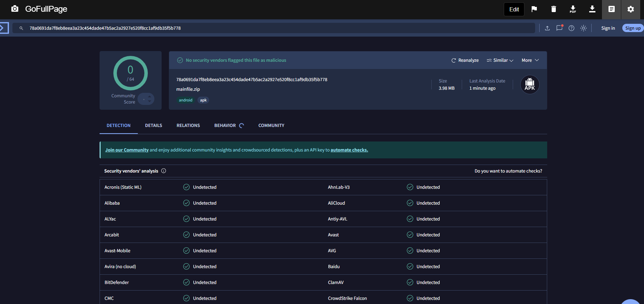Click the hash search input field

coord(274,28)
